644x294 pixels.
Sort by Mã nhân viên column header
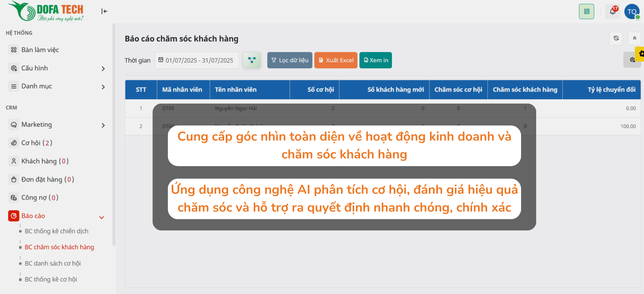click(183, 90)
